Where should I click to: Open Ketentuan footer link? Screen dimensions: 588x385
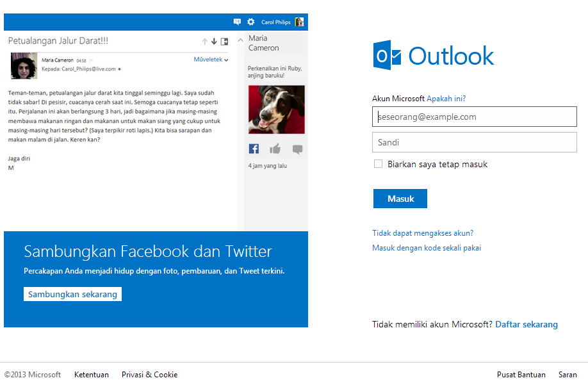click(92, 375)
